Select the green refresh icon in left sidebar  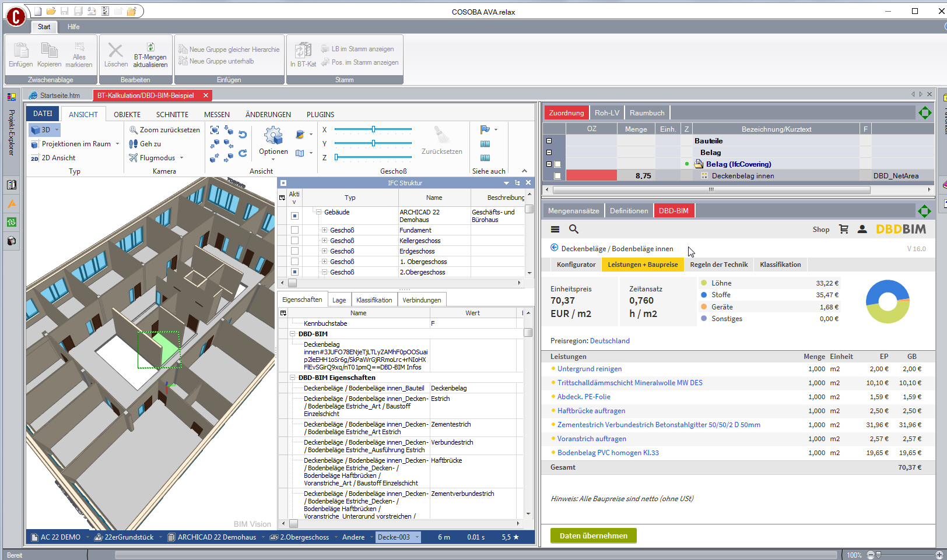point(11,221)
